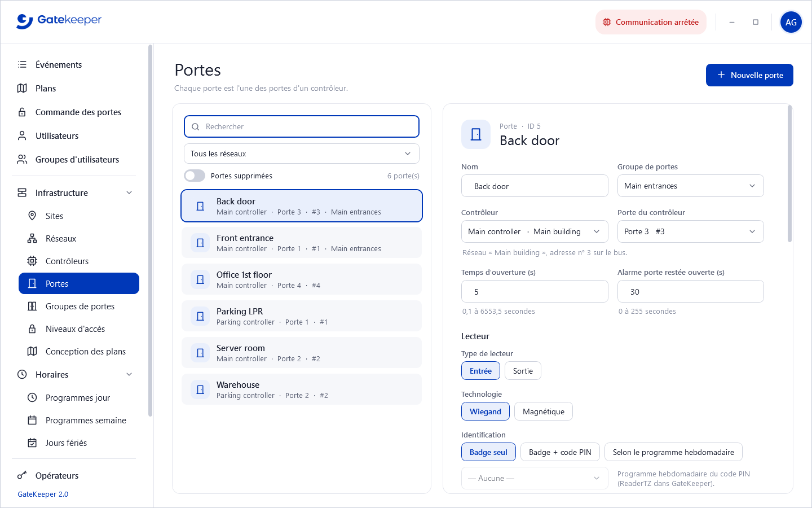
Task: Go to the Portes menu item
Action: [x=79, y=283]
